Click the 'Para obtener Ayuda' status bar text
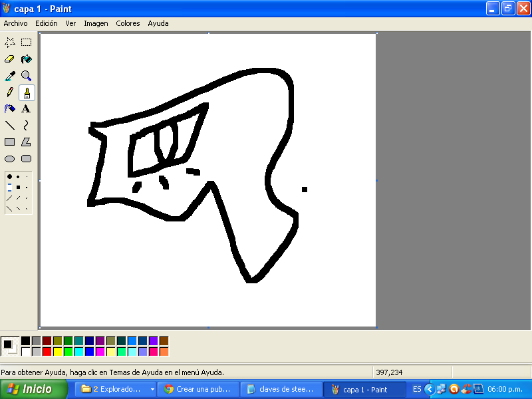 (112, 372)
